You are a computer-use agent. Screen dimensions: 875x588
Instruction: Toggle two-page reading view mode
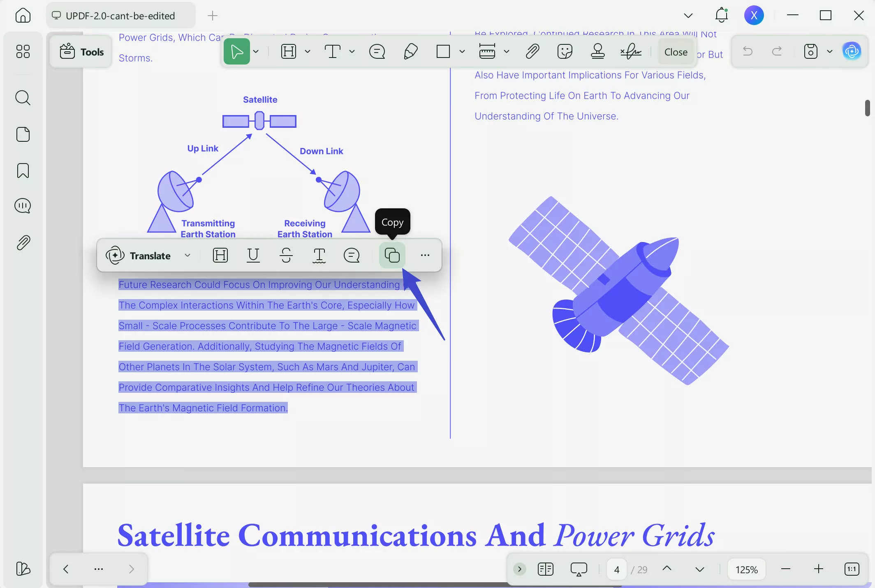point(545,569)
